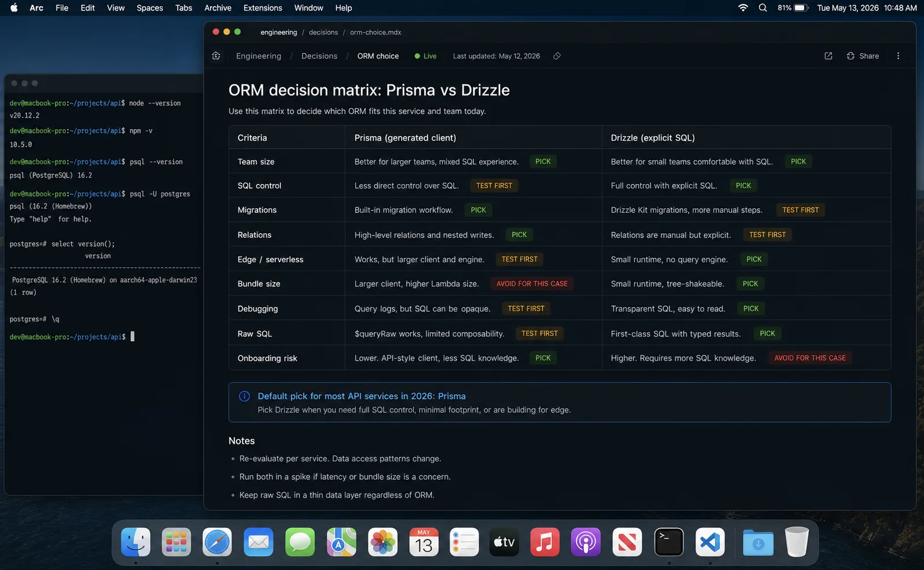Click the ORM choice breadcrumb
Viewport: 924px width, 570px height.
pos(378,56)
